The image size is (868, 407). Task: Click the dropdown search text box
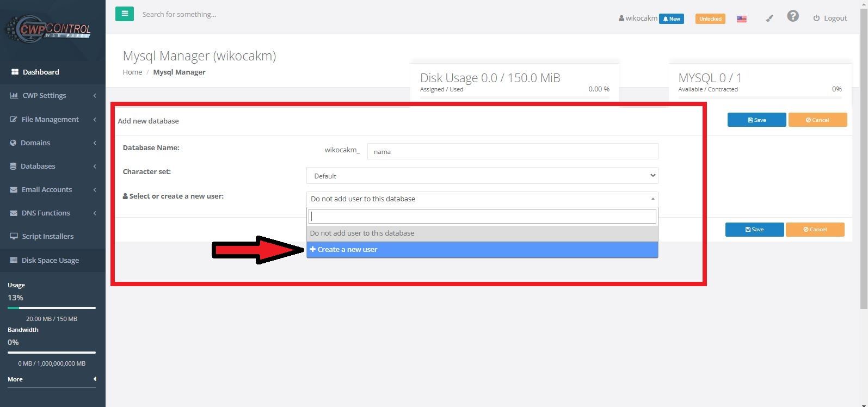tap(482, 216)
